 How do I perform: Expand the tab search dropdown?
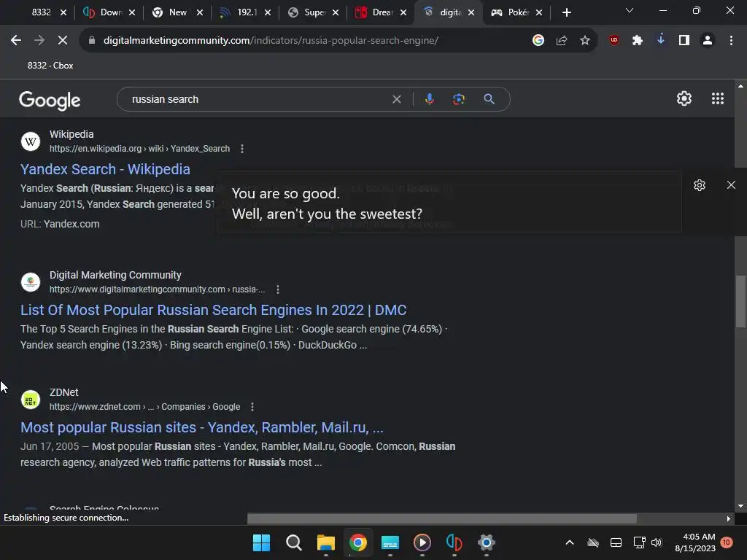pos(630,10)
